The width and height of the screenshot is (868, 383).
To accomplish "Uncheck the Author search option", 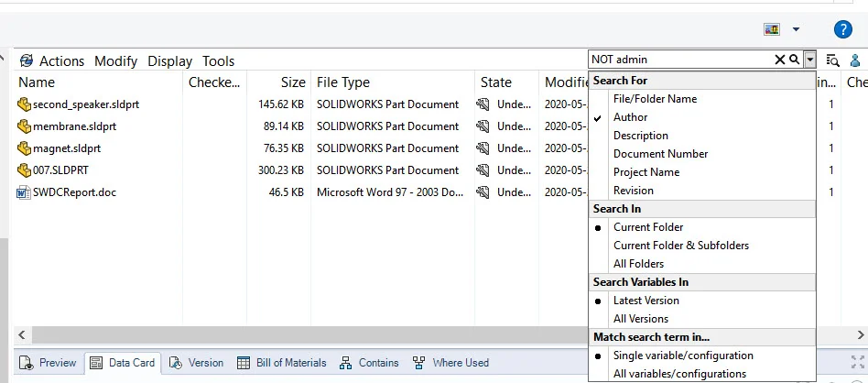I will 630,117.
